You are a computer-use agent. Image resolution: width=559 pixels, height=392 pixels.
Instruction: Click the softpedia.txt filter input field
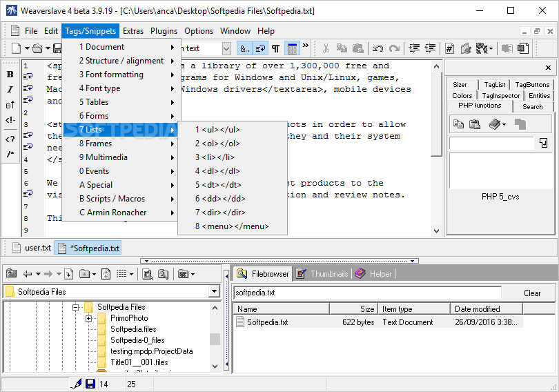coord(368,293)
